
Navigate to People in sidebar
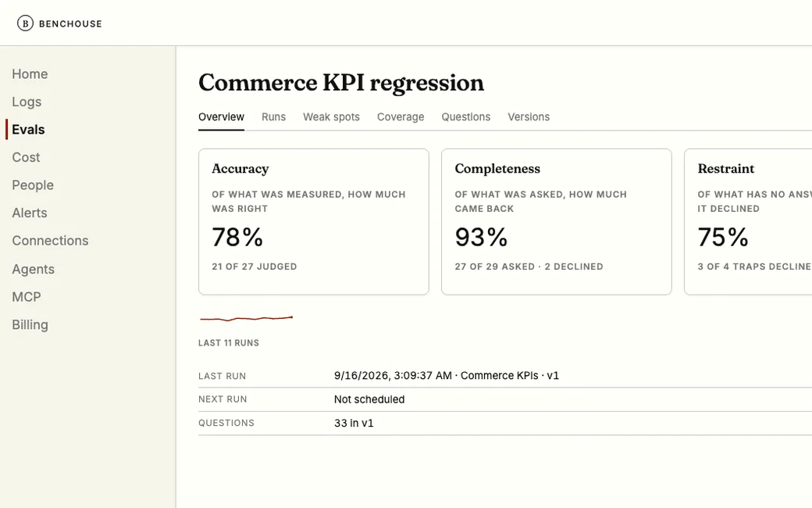tap(33, 185)
